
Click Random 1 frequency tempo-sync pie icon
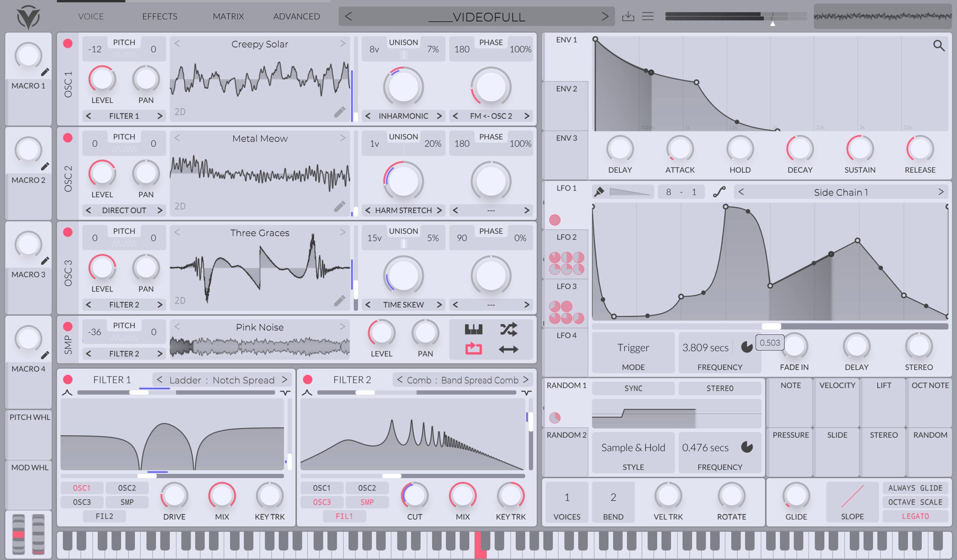tap(747, 447)
